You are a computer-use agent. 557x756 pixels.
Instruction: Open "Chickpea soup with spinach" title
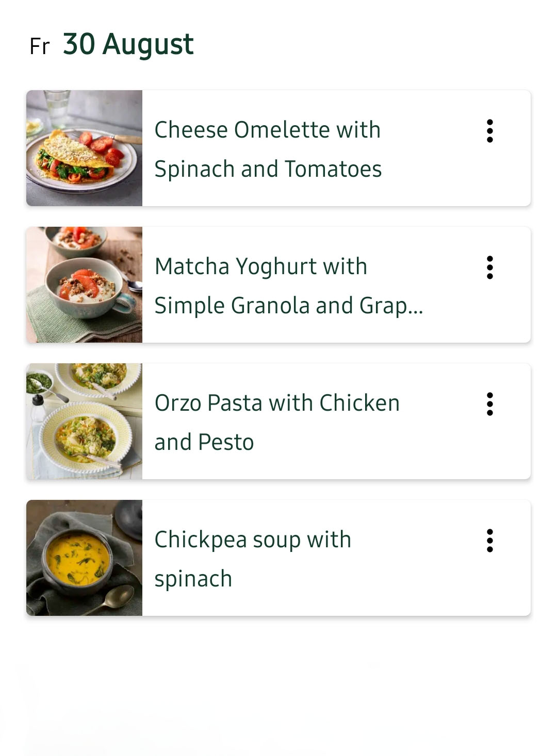coord(253,559)
